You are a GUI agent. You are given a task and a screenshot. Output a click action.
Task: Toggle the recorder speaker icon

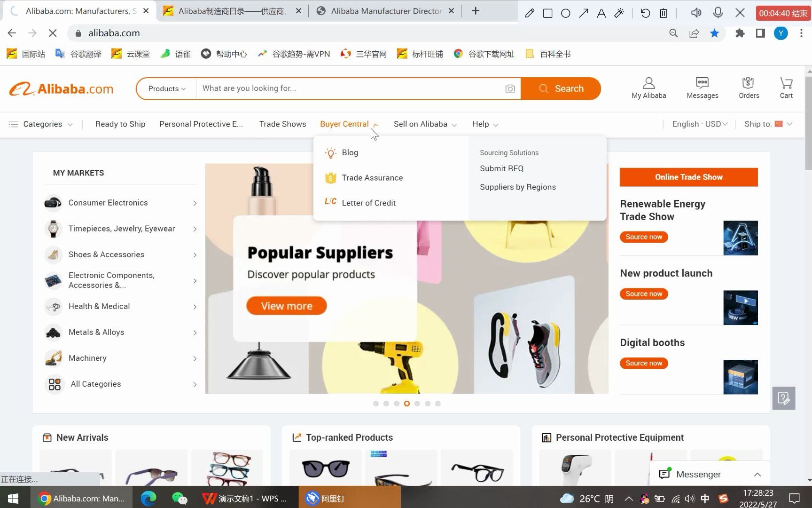point(696,13)
